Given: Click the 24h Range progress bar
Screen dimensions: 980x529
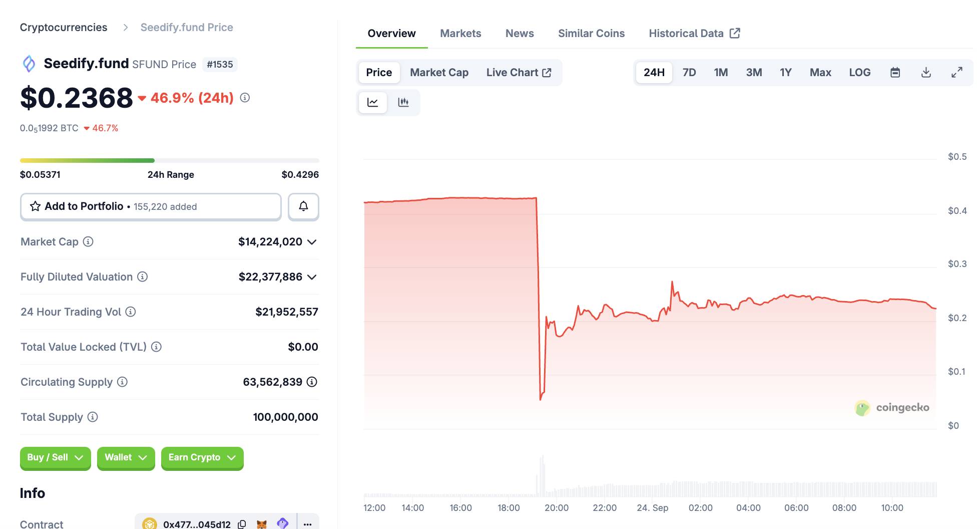Looking at the screenshot, I should tap(170, 160).
